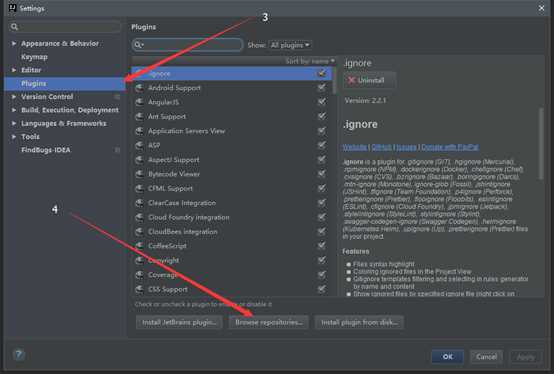
Task: Open the Keymap settings page
Action: (34, 57)
